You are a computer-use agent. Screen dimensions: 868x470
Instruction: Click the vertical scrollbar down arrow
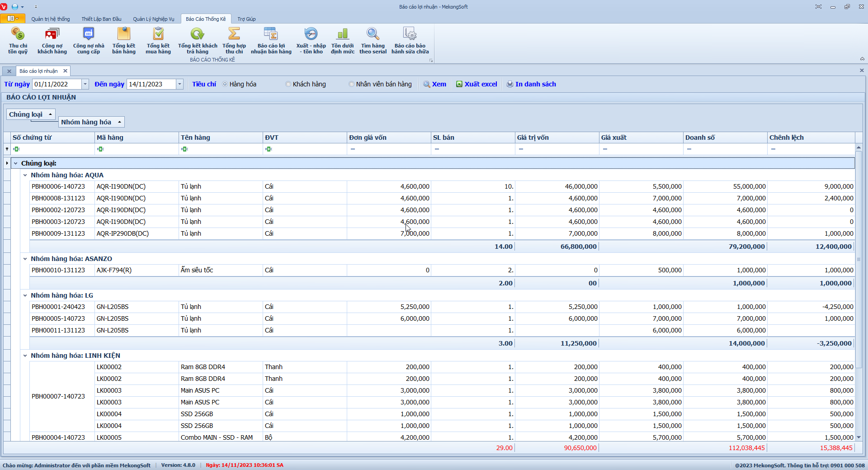pos(859,437)
